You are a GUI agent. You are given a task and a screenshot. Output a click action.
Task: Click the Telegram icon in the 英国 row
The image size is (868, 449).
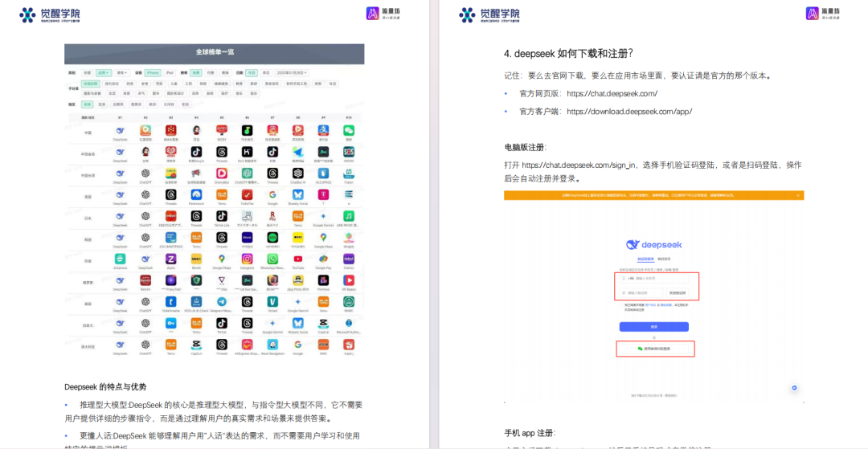coord(222,302)
